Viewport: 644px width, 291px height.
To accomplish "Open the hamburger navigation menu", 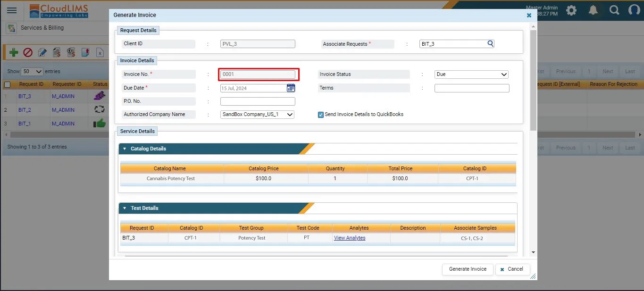I will tap(12, 10).
